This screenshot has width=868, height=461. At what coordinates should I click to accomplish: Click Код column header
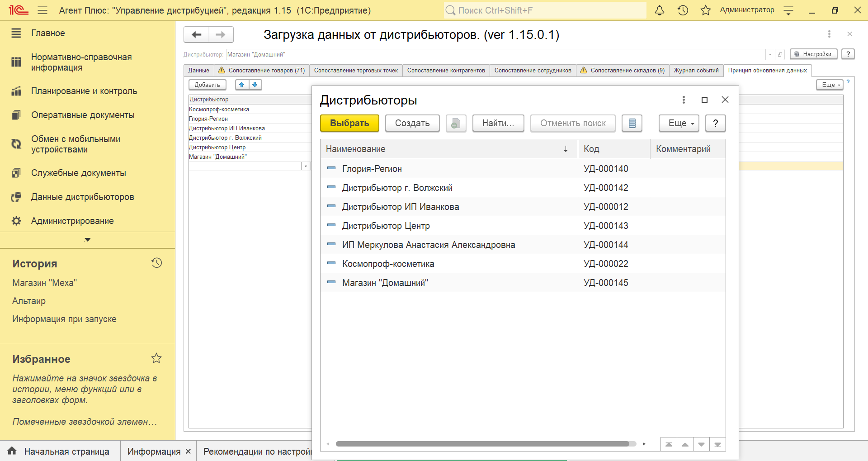614,149
